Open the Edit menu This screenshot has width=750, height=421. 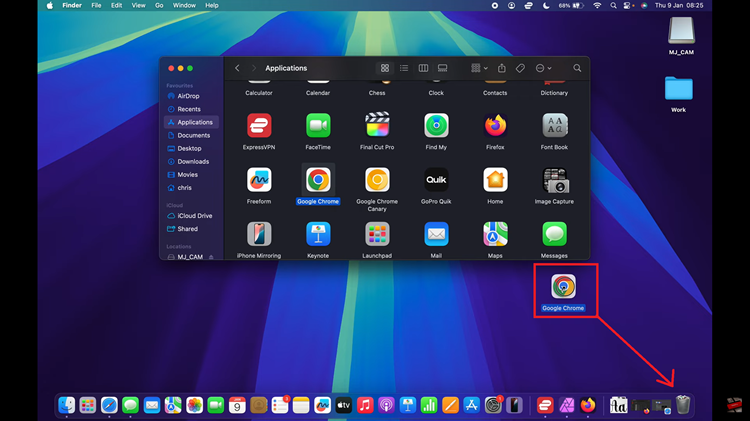tap(116, 5)
